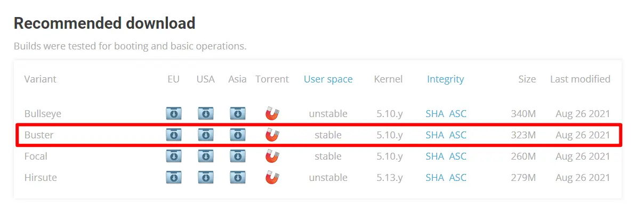Open SHA checksum for Buster
644x215 pixels.
(435, 135)
